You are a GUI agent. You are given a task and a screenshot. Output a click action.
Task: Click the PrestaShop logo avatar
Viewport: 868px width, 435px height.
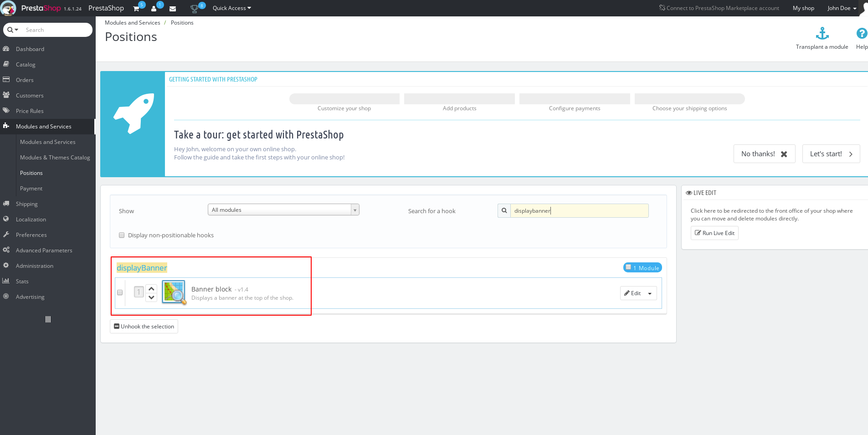coord(9,8)
